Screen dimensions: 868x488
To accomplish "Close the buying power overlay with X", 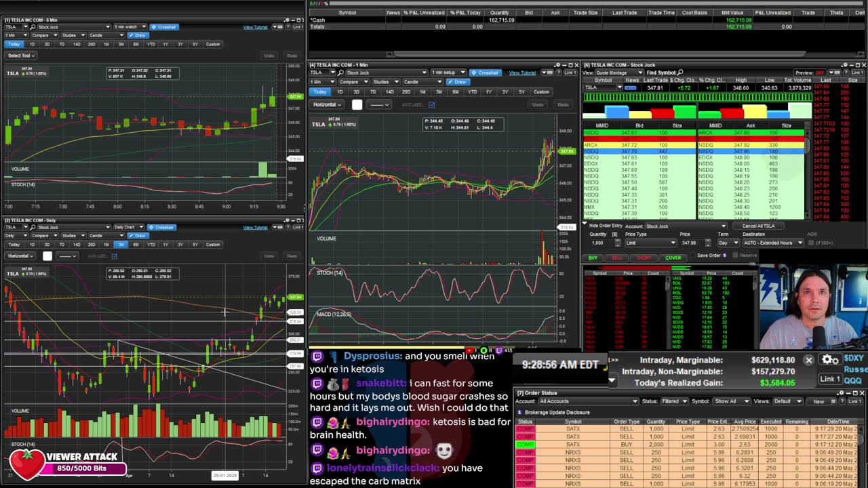I will [808, 361].
